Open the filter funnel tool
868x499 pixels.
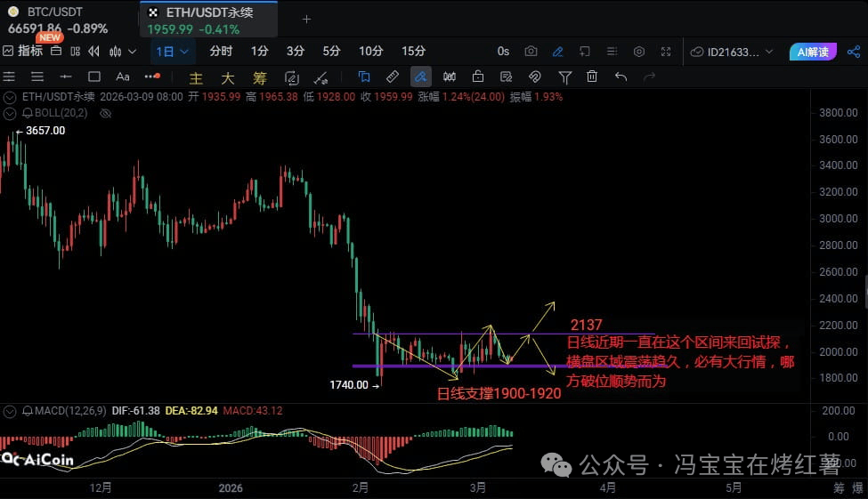coord(564,76)
